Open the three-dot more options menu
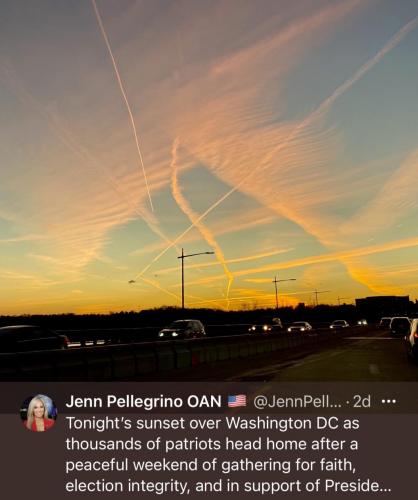The image size is (418, 500). [x=389, y=402]
